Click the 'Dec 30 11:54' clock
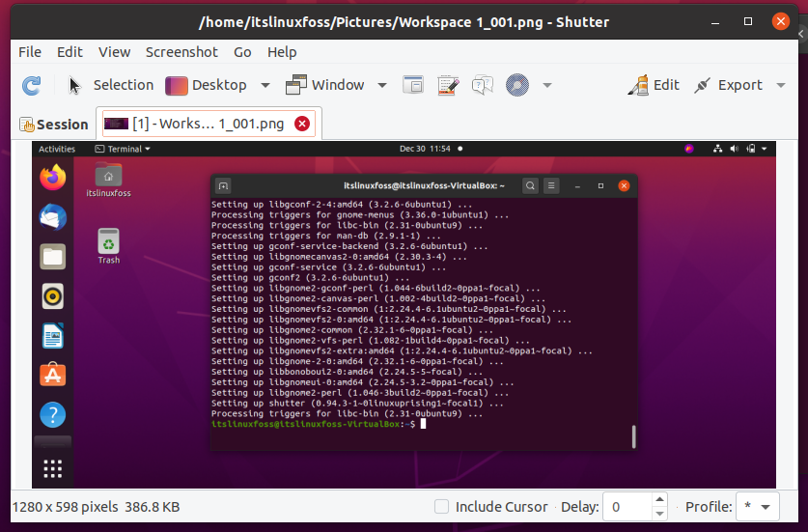 tap(425, 149)
